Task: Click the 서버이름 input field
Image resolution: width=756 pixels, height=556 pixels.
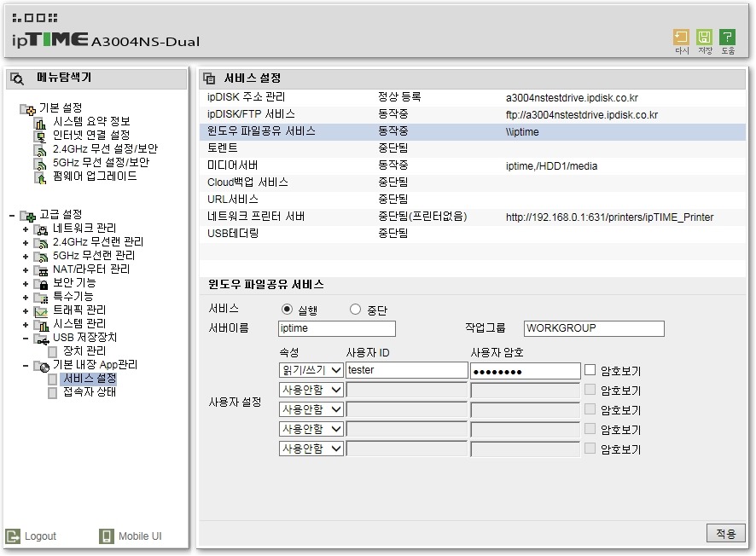Action: [x=337, y=328]
